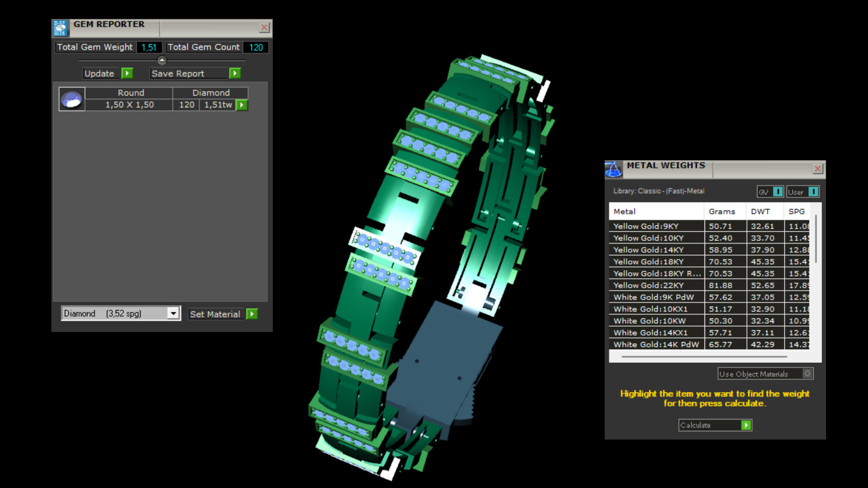The image size is (868, 488).
Task: Select the White Gold:10KW row
Action: [x=709, y=321]
